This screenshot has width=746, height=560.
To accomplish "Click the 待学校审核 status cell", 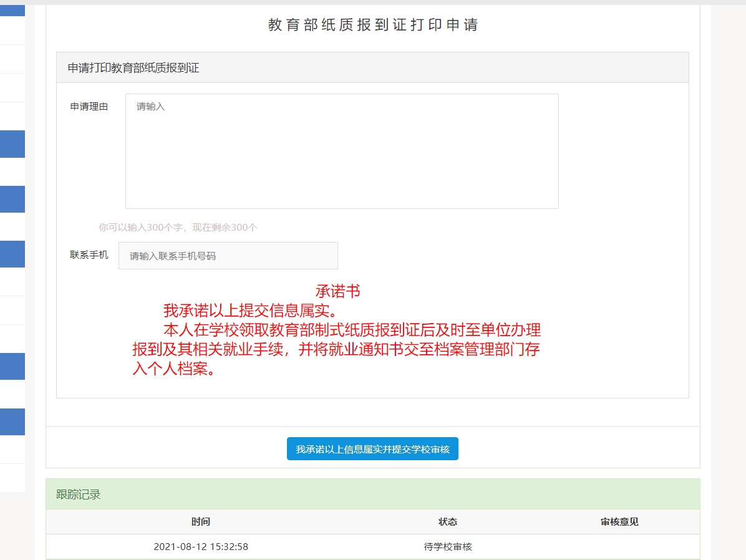I will tap(448, 547).
